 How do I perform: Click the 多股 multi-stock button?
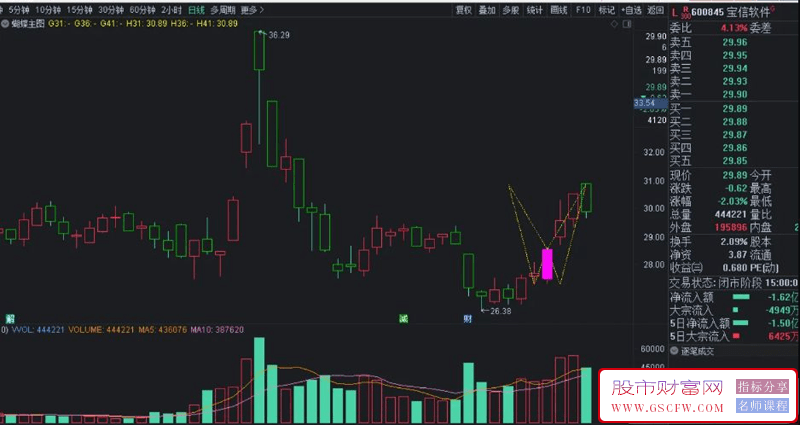coord(511,10)
